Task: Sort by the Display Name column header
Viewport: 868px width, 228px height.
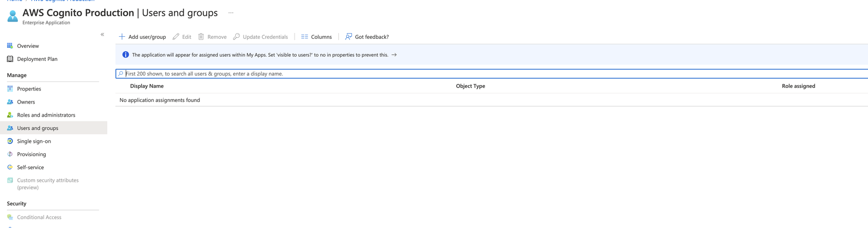Action: click(x=147, y=86)
